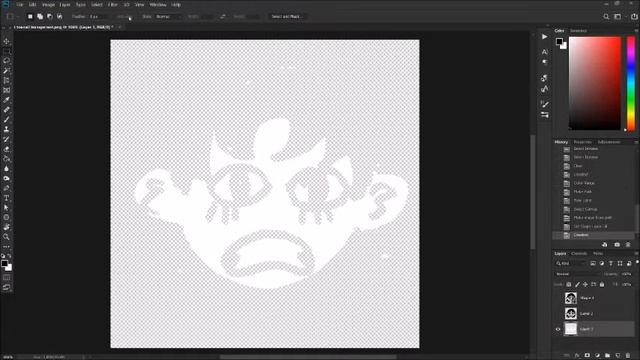Open the tool preset picker

pyautogui.click(x=12, y=17)
